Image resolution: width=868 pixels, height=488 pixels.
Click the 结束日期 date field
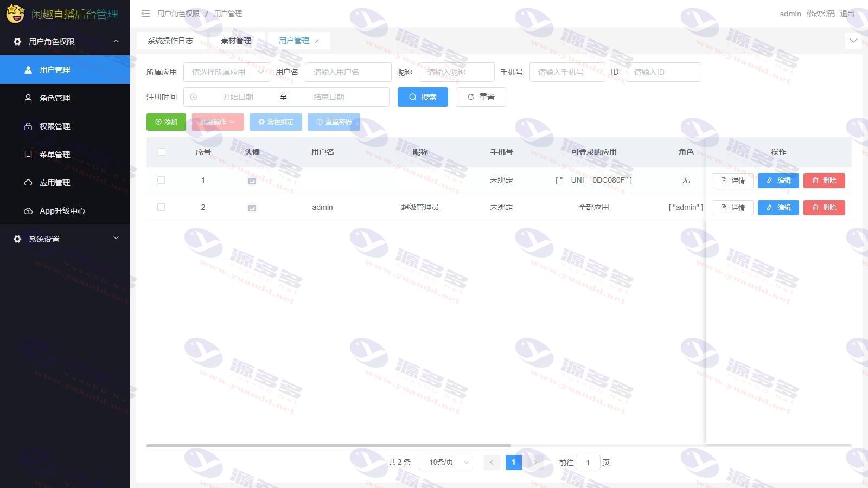pyautogui.click(x=329, y=97)
